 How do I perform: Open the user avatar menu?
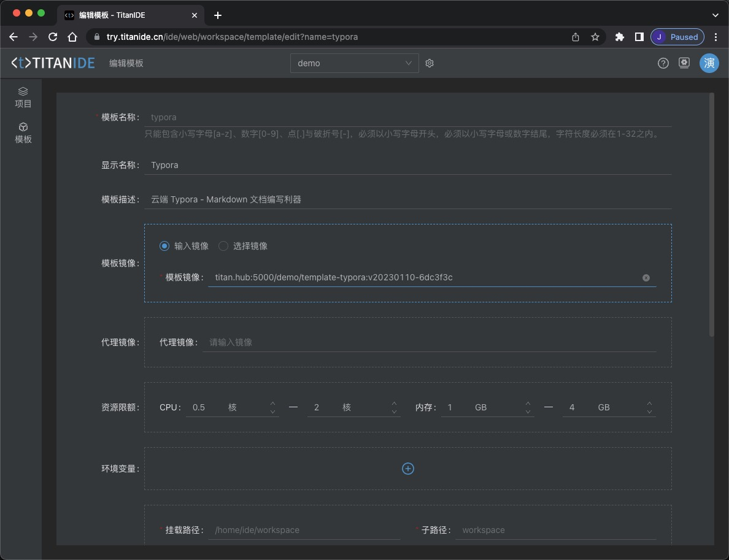709,63
